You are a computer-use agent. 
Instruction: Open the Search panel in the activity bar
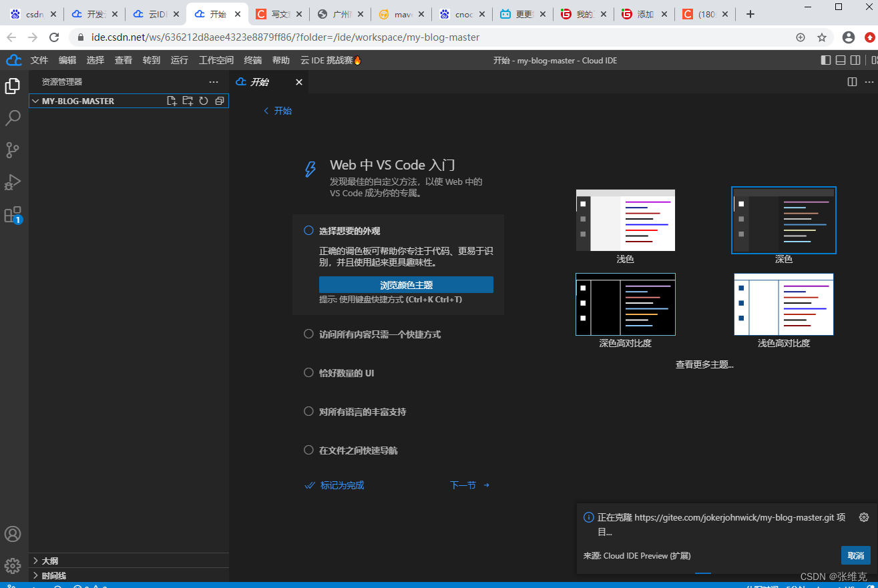(x=13, y=117)
